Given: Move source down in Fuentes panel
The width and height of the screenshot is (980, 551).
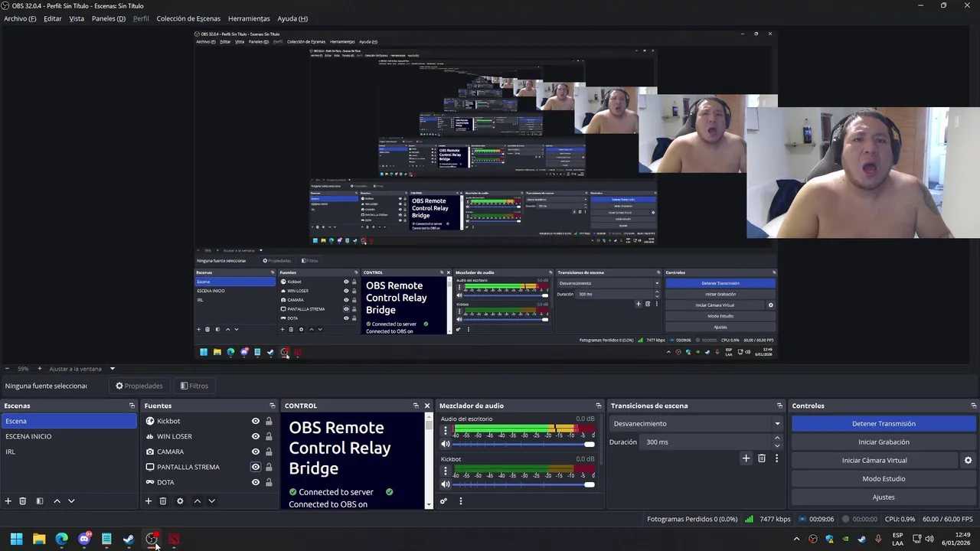Looking at the screenshot, I should (211, 501).
